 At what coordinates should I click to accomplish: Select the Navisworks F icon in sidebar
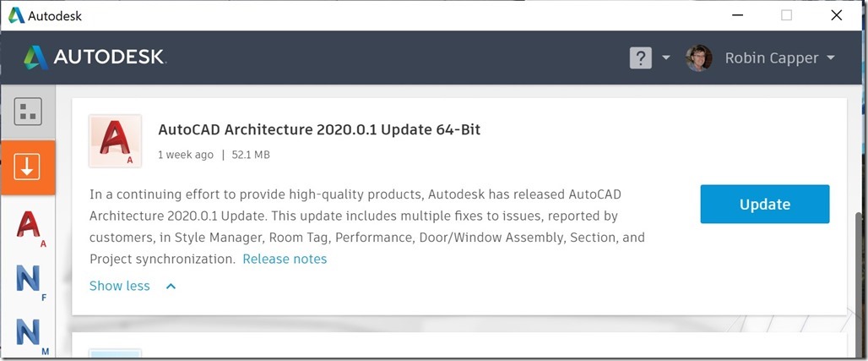pyautogui.click(x=30, y=282)
